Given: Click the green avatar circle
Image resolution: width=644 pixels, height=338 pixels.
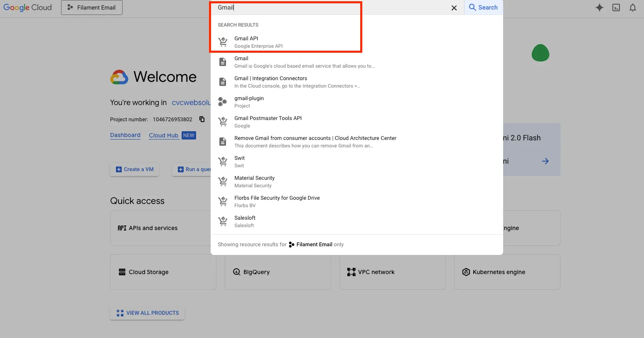Looking at the screenshot, I should 541,53.
